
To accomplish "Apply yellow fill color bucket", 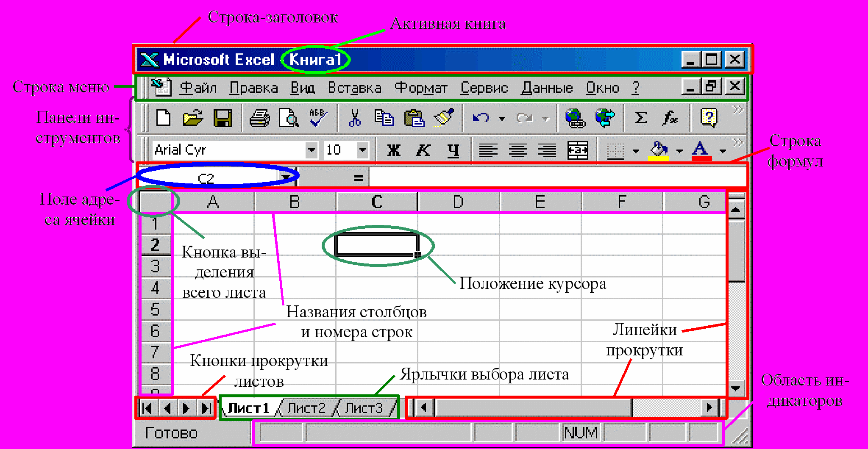I will pyautogui.click(x=659, y=151).
